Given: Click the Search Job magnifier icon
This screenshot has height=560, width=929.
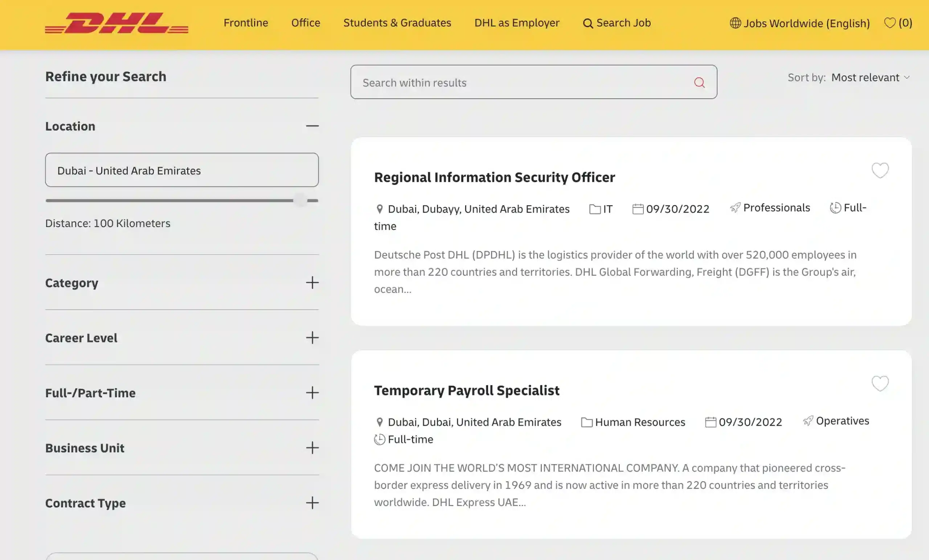Looking at the screenshot, I should [x=588, y=23].
